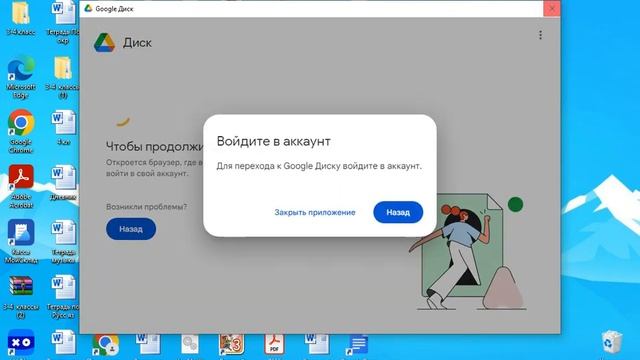Select the Chrome profile shortcut with person badge
The image size is (640, 360).
click(x=106, y=345)
